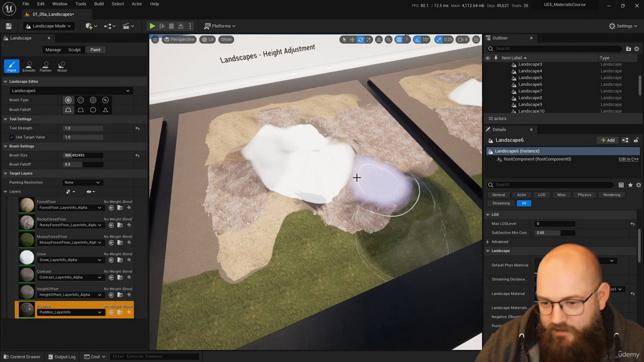Open the Platforms dropdown
The height and width of the screenshot is (362, 644).
[x=220, y=26]
